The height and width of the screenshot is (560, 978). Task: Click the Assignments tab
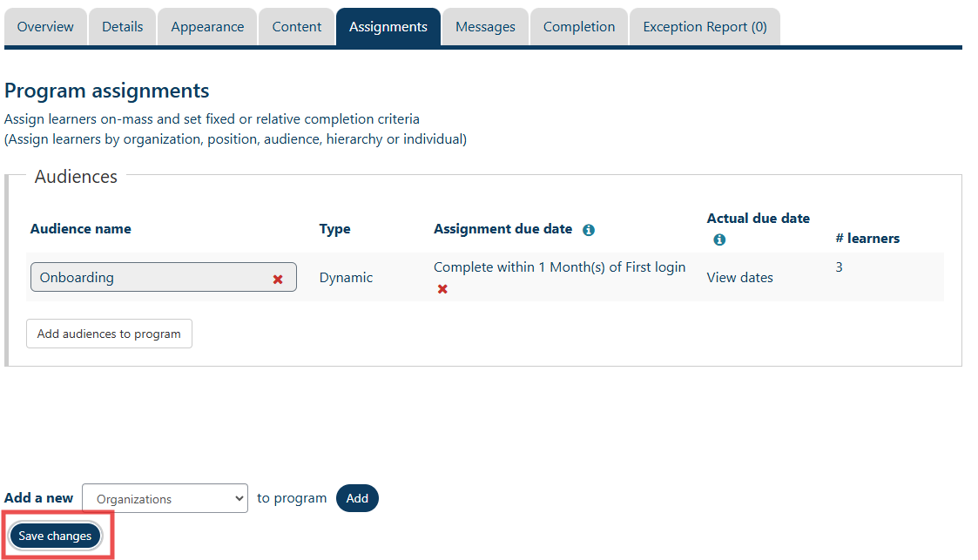(388, 27)
